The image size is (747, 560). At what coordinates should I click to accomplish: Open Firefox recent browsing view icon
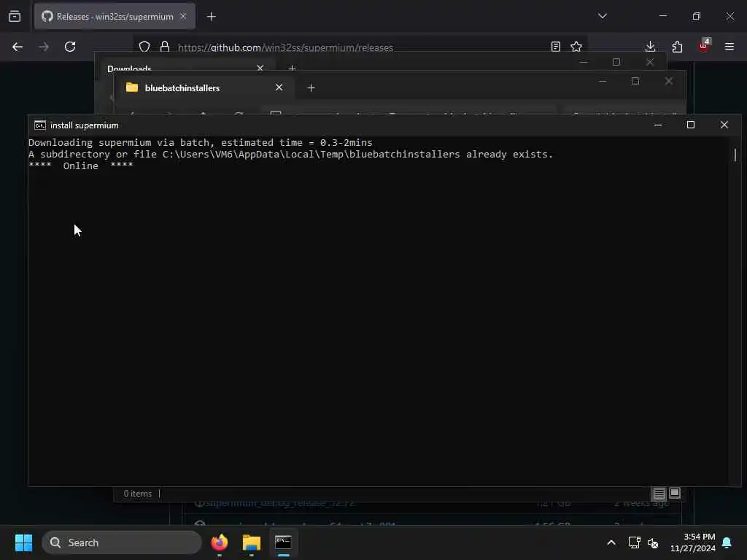coord(15,17)
